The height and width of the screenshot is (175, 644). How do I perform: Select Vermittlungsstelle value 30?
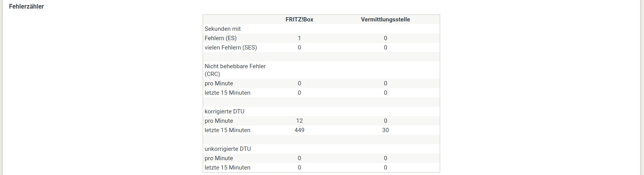tap(385, 130)
